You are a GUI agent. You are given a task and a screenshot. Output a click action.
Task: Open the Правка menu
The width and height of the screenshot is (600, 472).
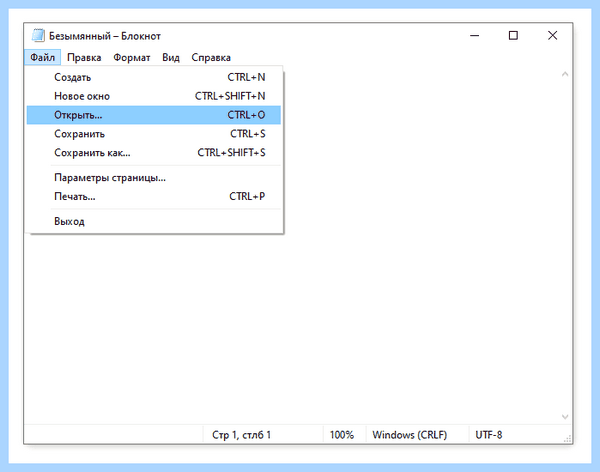84,57
